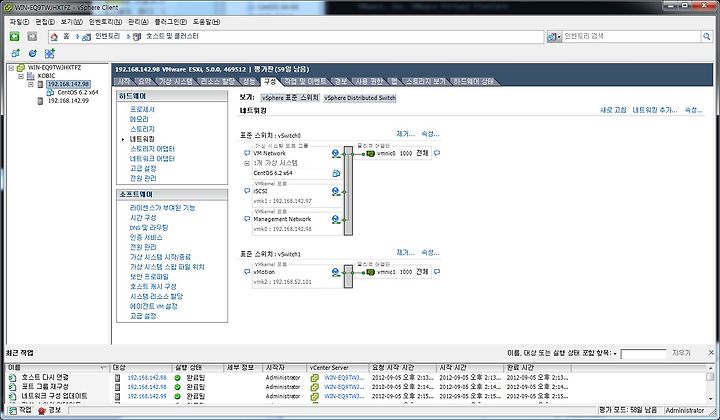
Task: Open the recent tasks filter criteria dropdown arrow
Action: click(x=615, y=354)
